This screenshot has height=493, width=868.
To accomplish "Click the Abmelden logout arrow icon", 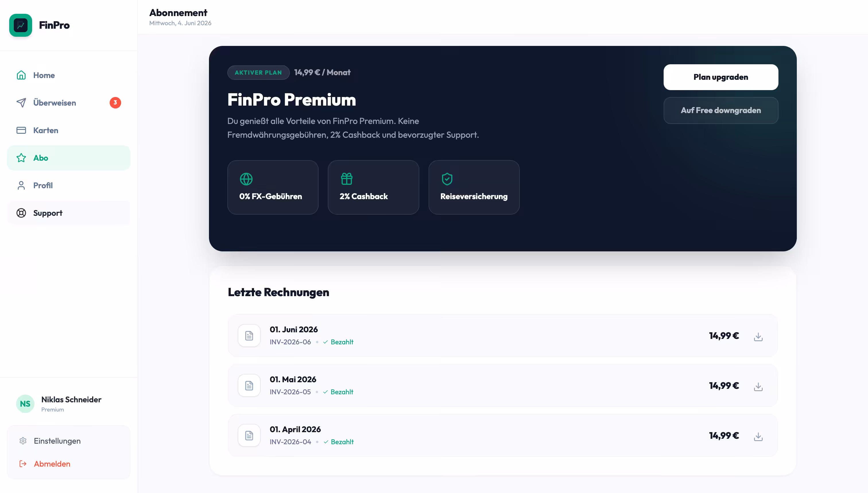I will (23, 464).
